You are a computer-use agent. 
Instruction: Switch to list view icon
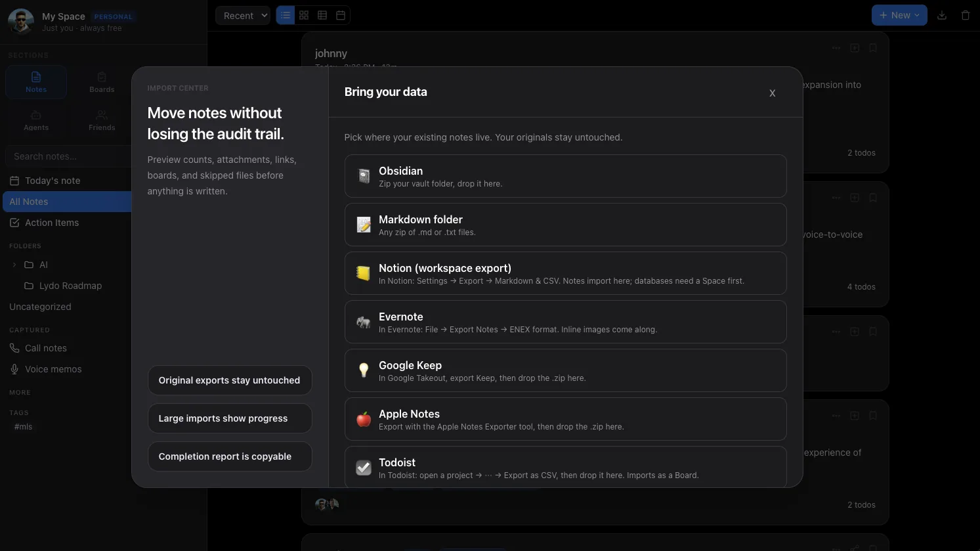point(286,15)
